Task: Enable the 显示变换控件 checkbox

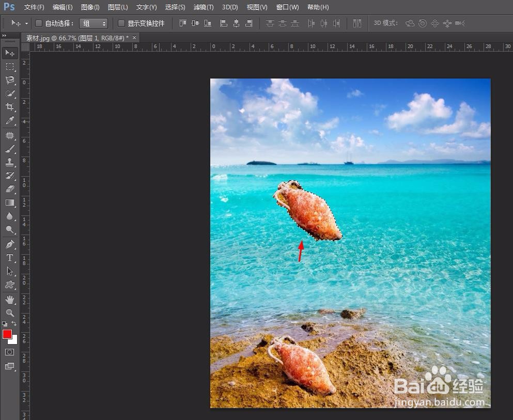Action: pos(121,23)
